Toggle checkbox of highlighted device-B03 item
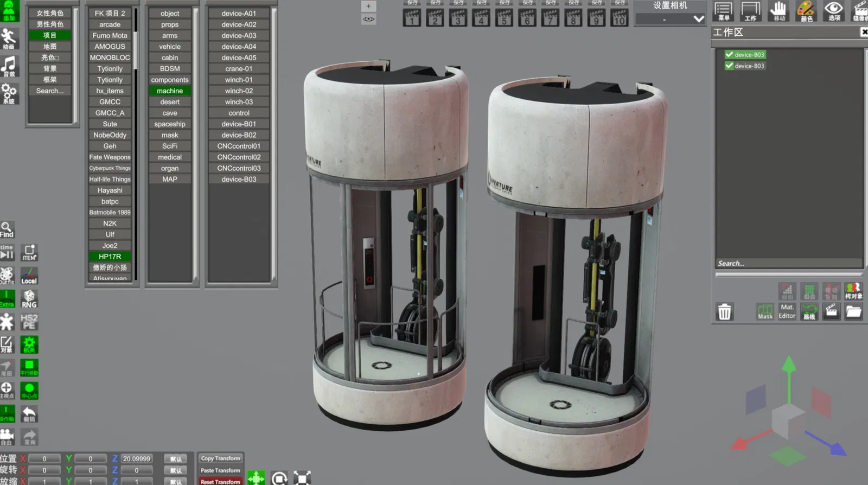Screen dimensions: 868x485 729,55
